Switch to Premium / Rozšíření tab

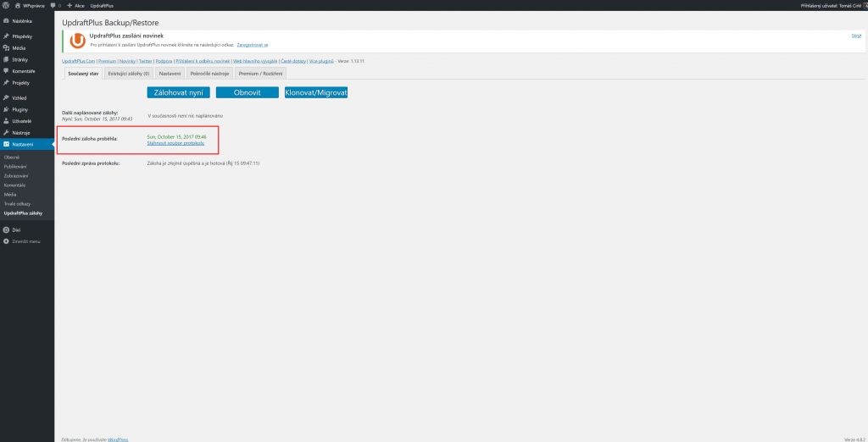click(x=260, y=74)
